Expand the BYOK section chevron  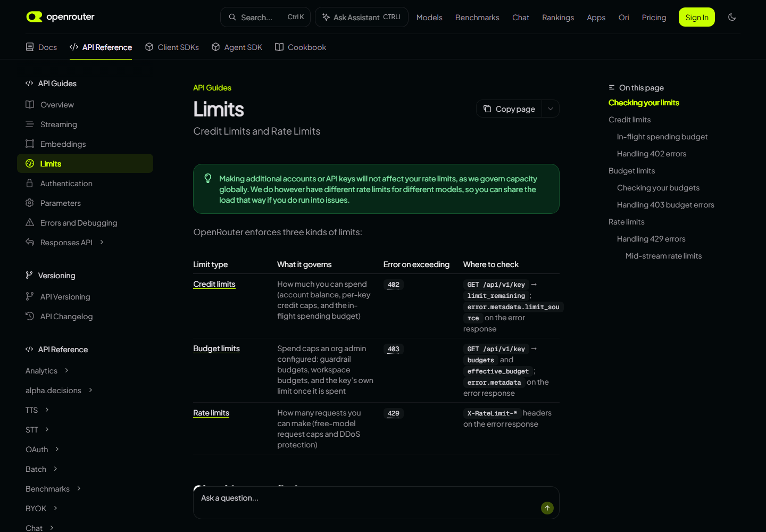[55, 508]
